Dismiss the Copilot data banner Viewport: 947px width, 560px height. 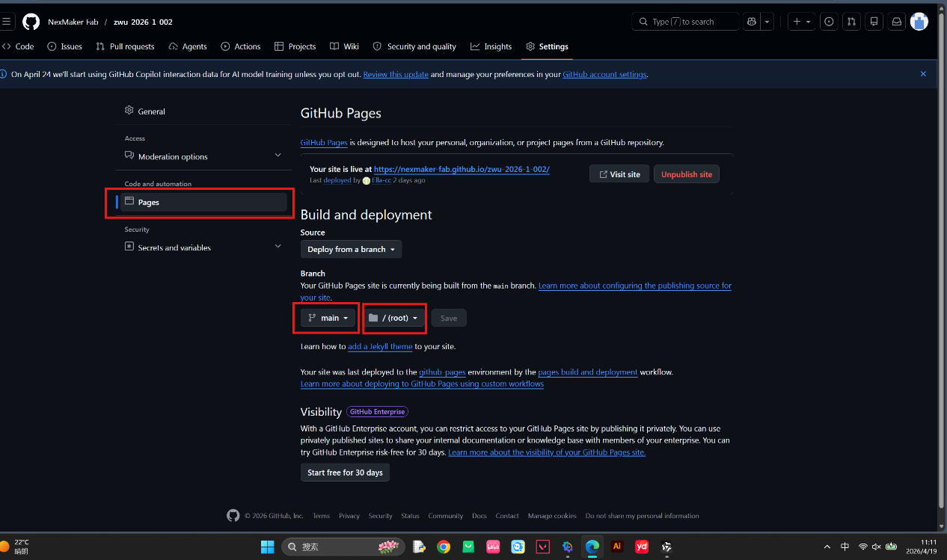click(923, 74)
